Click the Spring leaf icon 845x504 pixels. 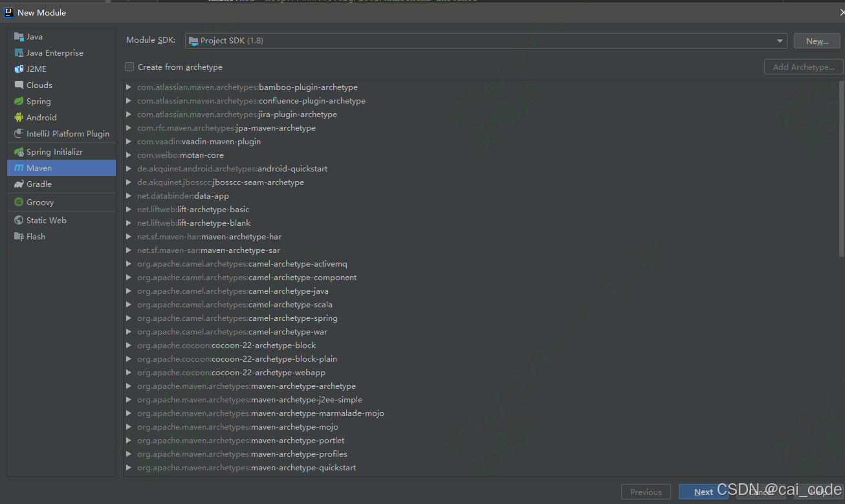click(19, 102)
